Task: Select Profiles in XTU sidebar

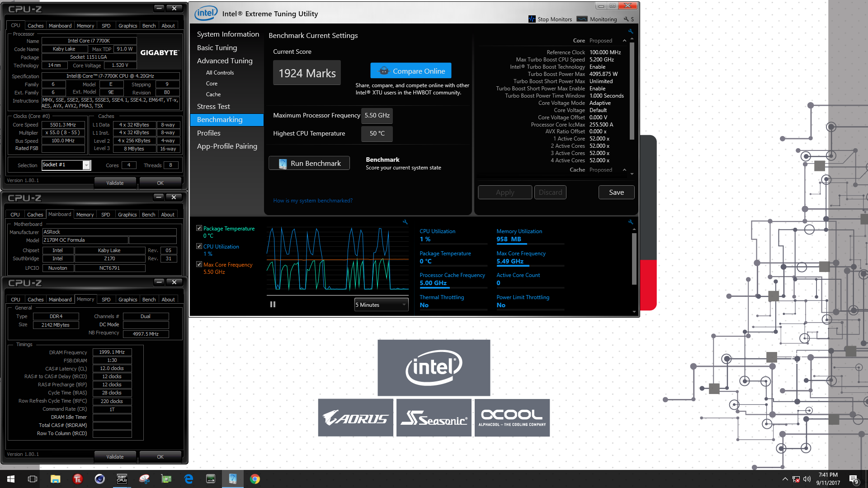Action: [x=208, y=133]
